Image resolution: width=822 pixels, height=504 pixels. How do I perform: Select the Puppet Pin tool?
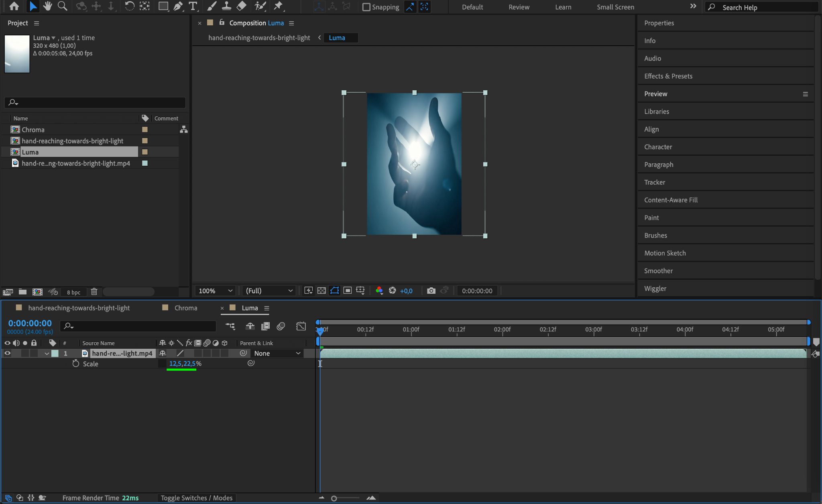[x=278, y=6]
